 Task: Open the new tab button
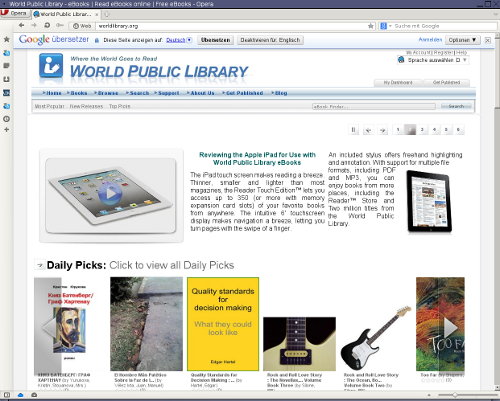pyautogui.click(x=107, y=14)
